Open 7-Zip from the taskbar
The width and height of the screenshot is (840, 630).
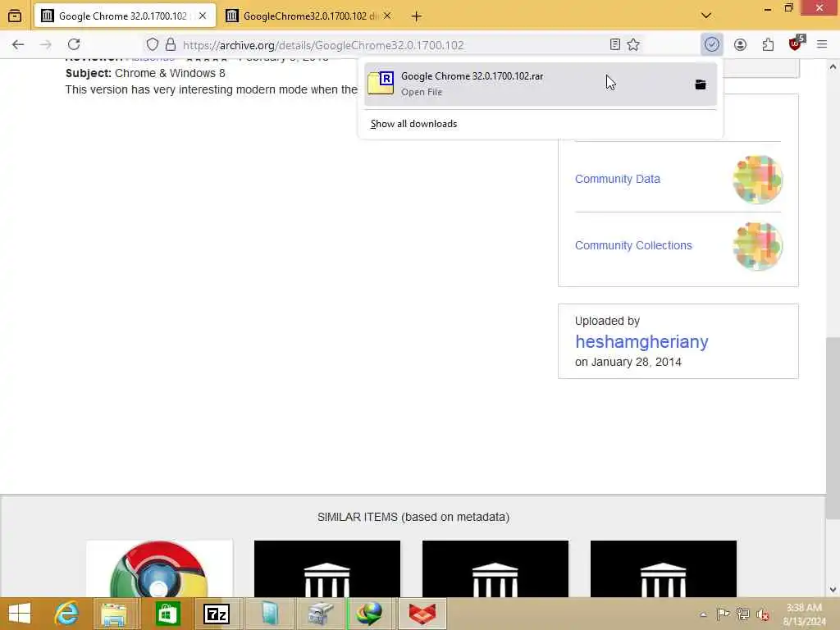tap(217, 614)
